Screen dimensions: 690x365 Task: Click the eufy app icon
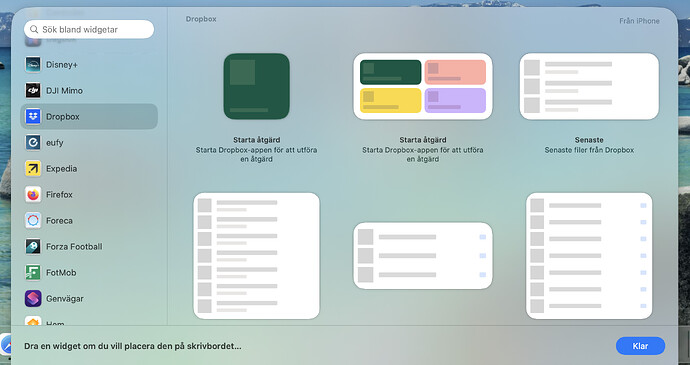pos(33,143)
